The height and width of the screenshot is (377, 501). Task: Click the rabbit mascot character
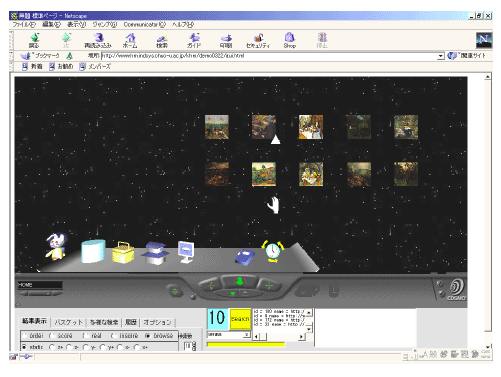pyautogui.click(x=56, y=246)
